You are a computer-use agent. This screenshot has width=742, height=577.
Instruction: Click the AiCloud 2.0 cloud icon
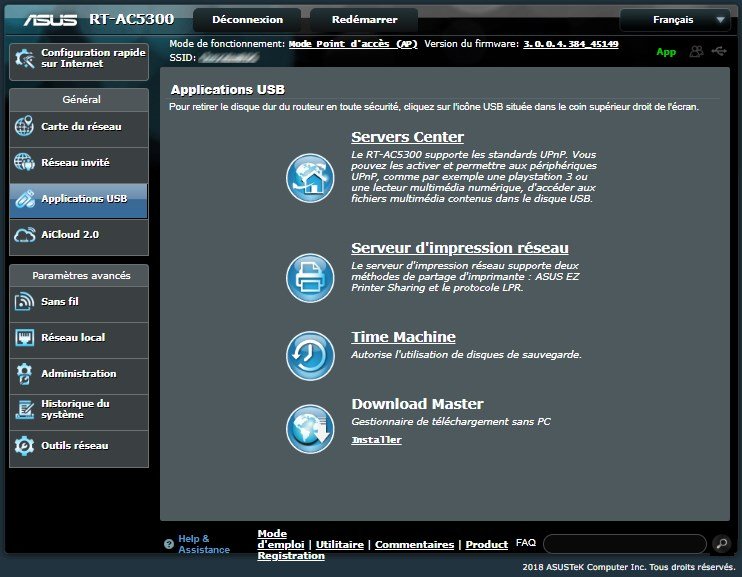24,234
